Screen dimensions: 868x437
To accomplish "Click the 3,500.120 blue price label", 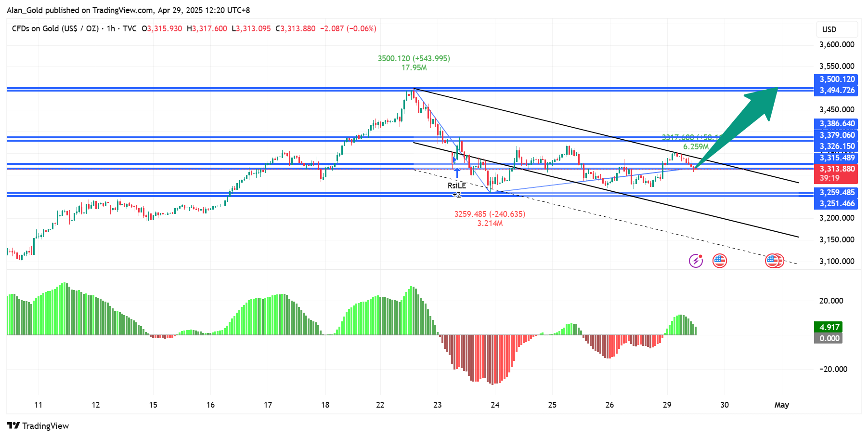I will [836, 79].
